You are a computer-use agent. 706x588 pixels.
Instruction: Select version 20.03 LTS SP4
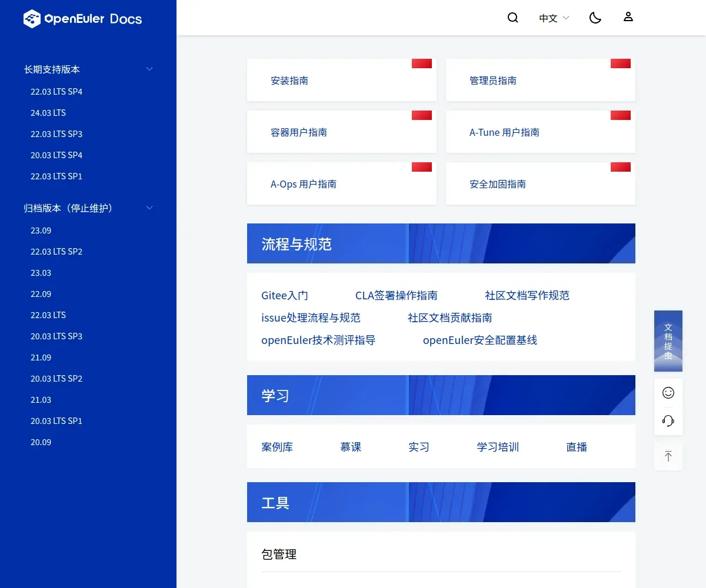coord(56,155)
